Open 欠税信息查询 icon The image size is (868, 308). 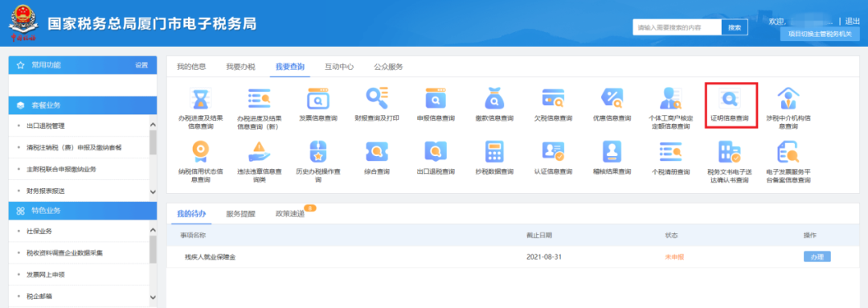pos(553,99)
